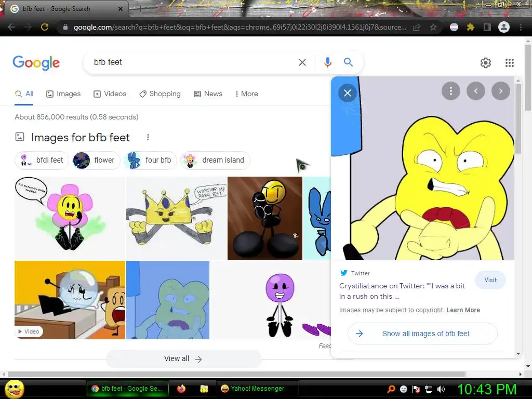Open large yellow character preview image

422,168
